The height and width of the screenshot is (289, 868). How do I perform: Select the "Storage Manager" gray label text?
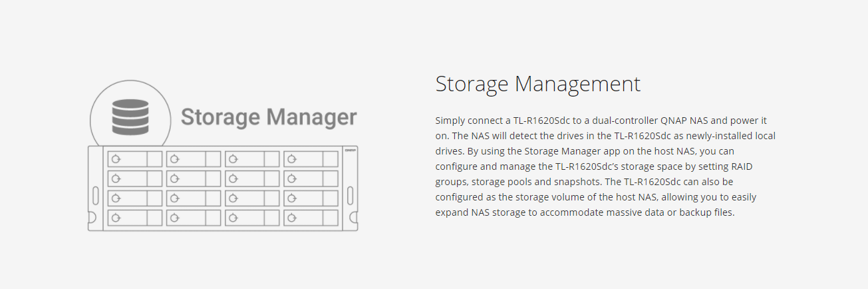(x=269, y=117)
